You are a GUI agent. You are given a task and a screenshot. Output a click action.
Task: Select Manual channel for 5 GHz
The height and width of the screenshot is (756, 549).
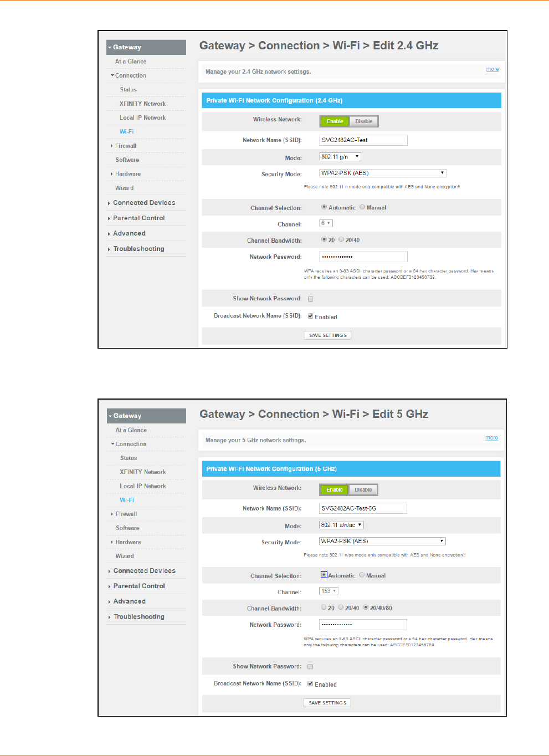tap(362, 575)
